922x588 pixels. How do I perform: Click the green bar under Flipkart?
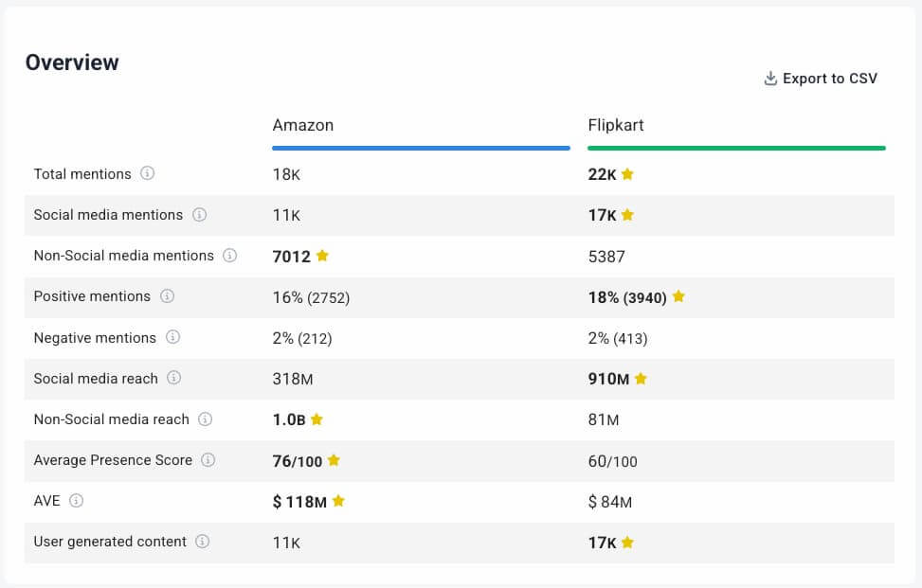pyautogui.click(x=736, y=148)
